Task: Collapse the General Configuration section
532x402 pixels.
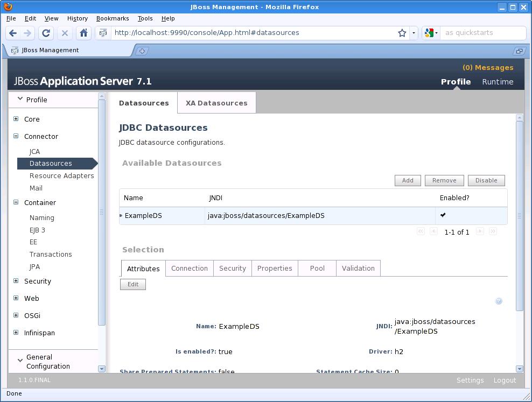Action: pos(20,361)
